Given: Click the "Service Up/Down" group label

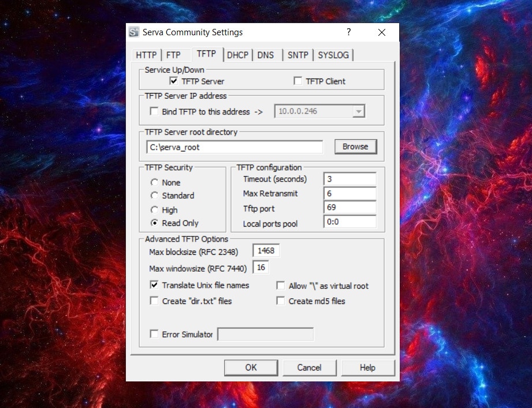Looking at the screenshot, I should coord(174,70).
